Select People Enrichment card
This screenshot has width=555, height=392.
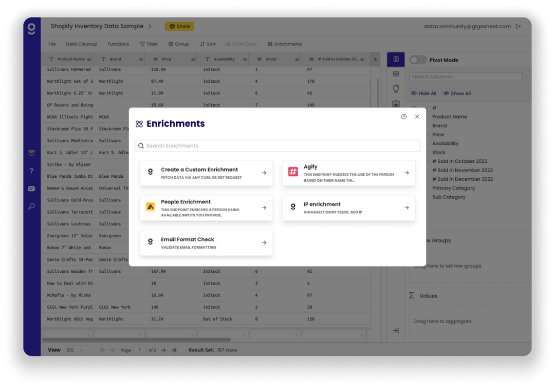pyautogui.click(x=206, y=208)
